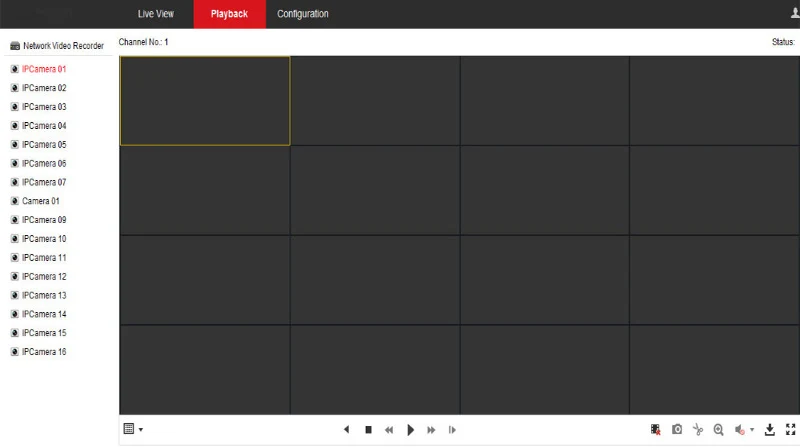Image resolution: width=800 pixels, height=447 pixels.
Task: Select IPCamera 01 in the list
Action: [44, 69]
